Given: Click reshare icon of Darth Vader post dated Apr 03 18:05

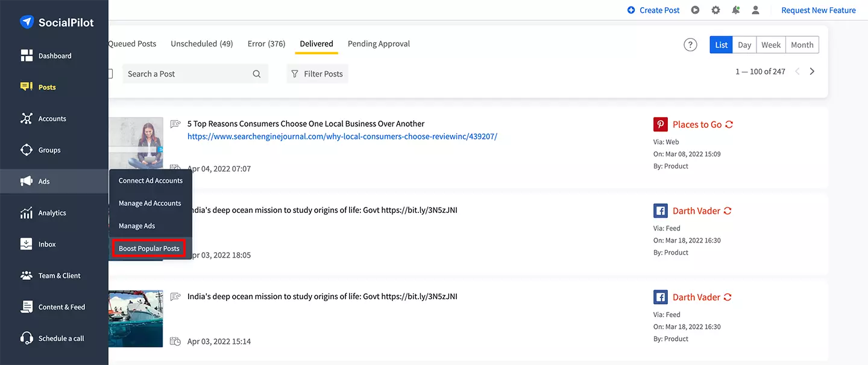Looking at the screenshot, I should click(728, 211).
